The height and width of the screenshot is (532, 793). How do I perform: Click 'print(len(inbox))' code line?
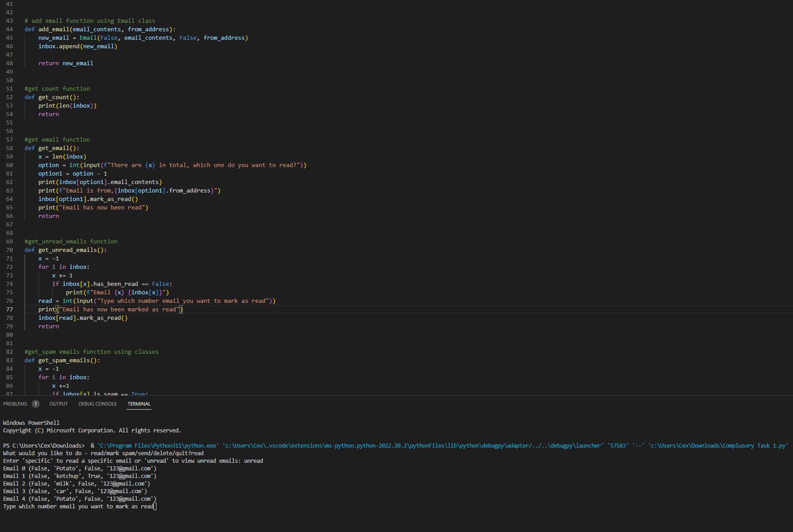tap(67, 106)
